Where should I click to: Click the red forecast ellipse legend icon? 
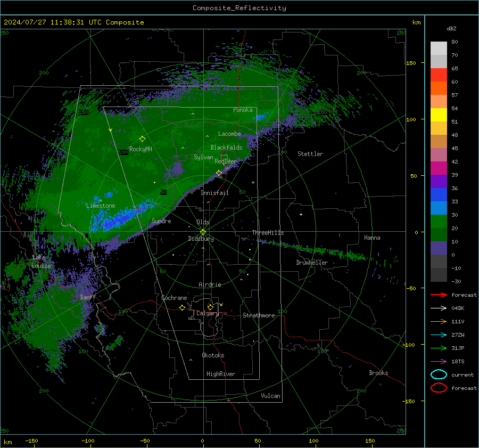[x=439, y=388]
